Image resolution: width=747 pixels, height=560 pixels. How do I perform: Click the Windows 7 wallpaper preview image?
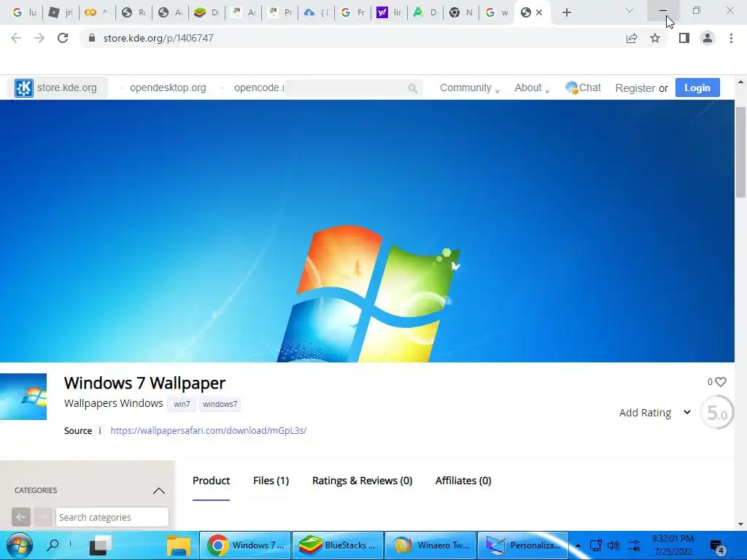tap(367, 231)
